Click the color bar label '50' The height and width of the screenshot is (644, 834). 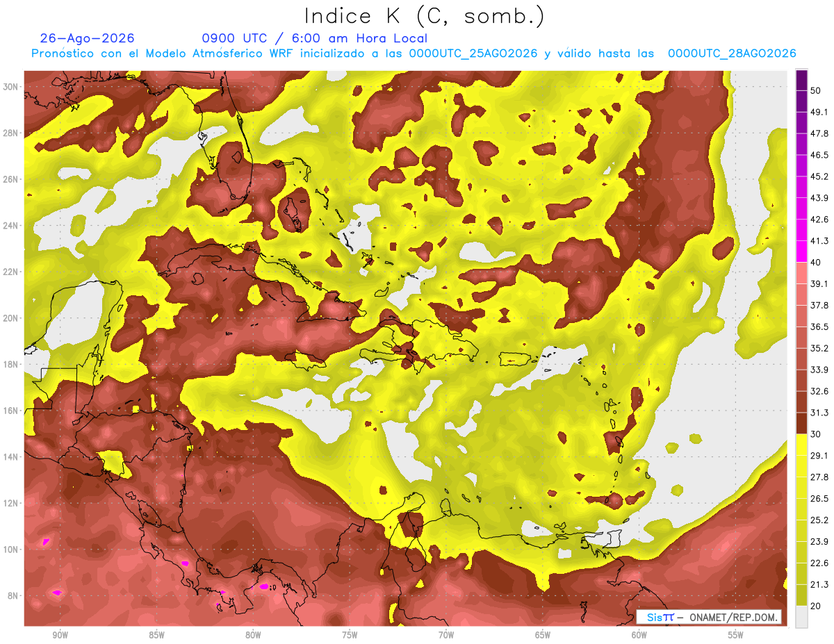tap(816, 91)
